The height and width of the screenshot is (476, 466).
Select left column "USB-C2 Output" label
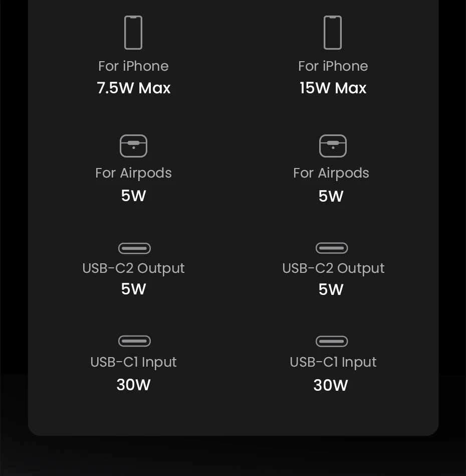pyautogui.click(x=133, y=268)
